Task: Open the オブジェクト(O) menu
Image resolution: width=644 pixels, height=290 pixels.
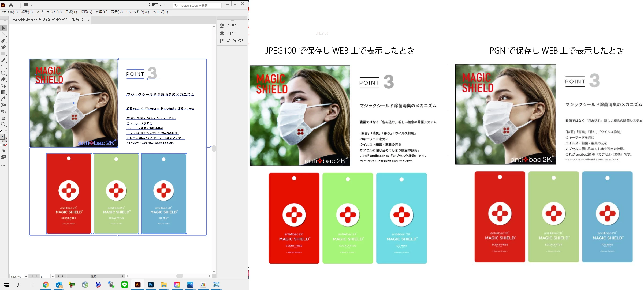Action: [49, 12]
